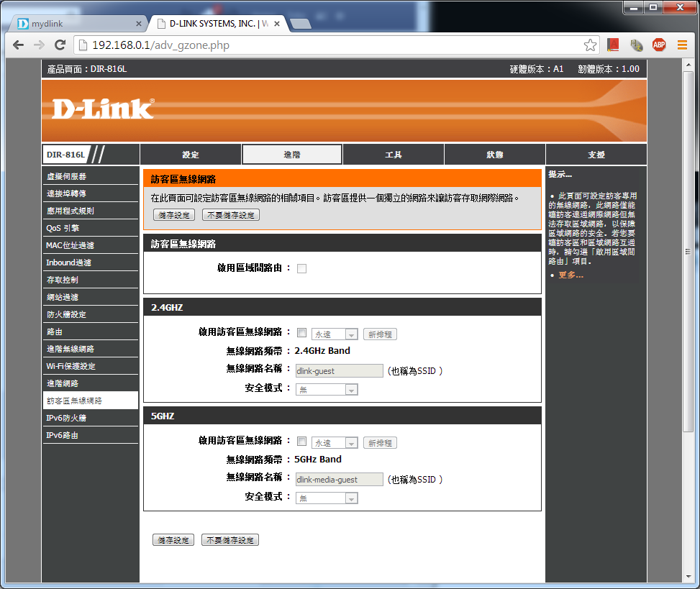Open 2.4GHz security mode dropdown
700x589 pixels.
pyautogui.click(x=327, y=390)
